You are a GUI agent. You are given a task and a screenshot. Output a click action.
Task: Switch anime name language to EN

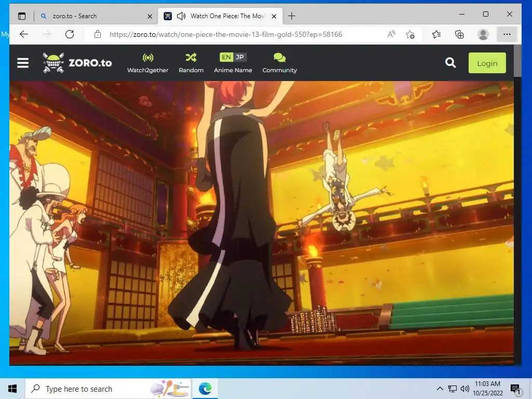pyautogui.click(x=227, y=57)
